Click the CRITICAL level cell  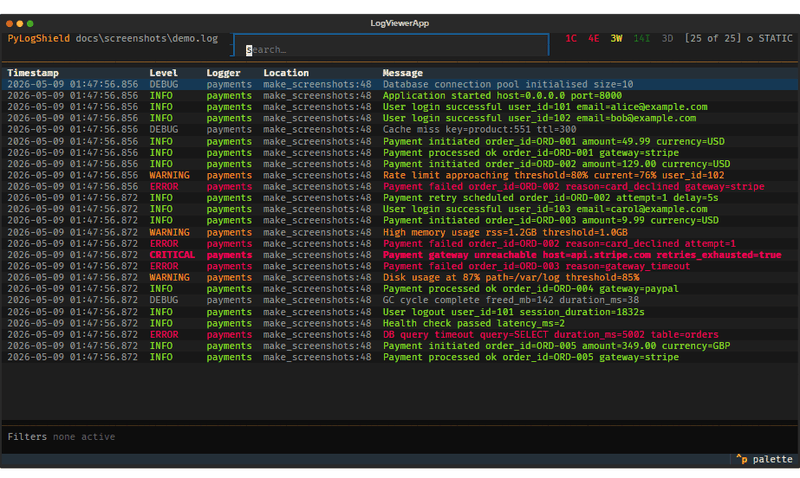[x=172, y=255]
